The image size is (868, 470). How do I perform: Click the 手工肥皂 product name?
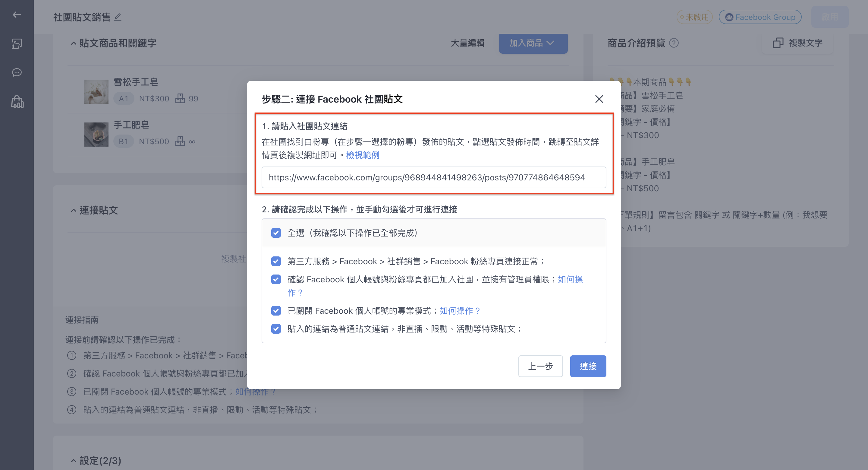tap(131, 125)
